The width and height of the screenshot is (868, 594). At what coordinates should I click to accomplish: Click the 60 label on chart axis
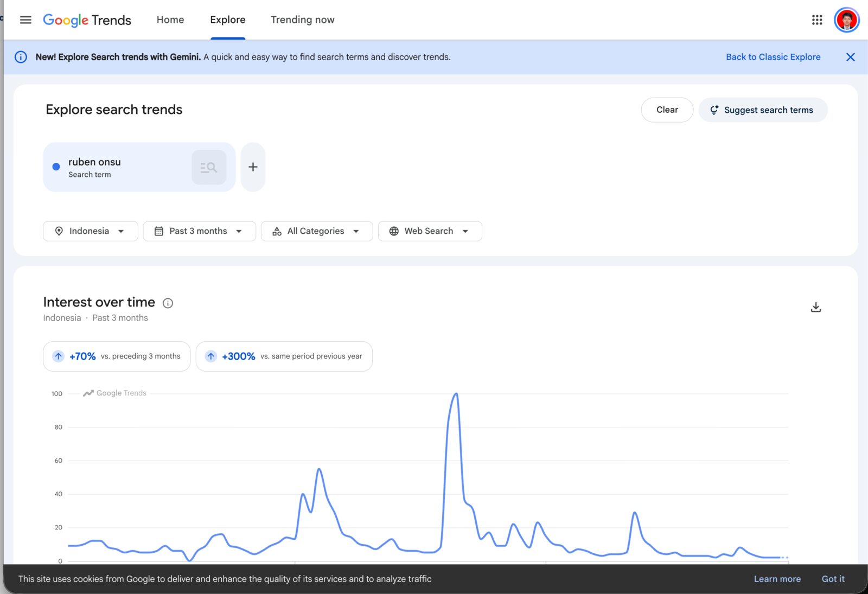(59, 461)
